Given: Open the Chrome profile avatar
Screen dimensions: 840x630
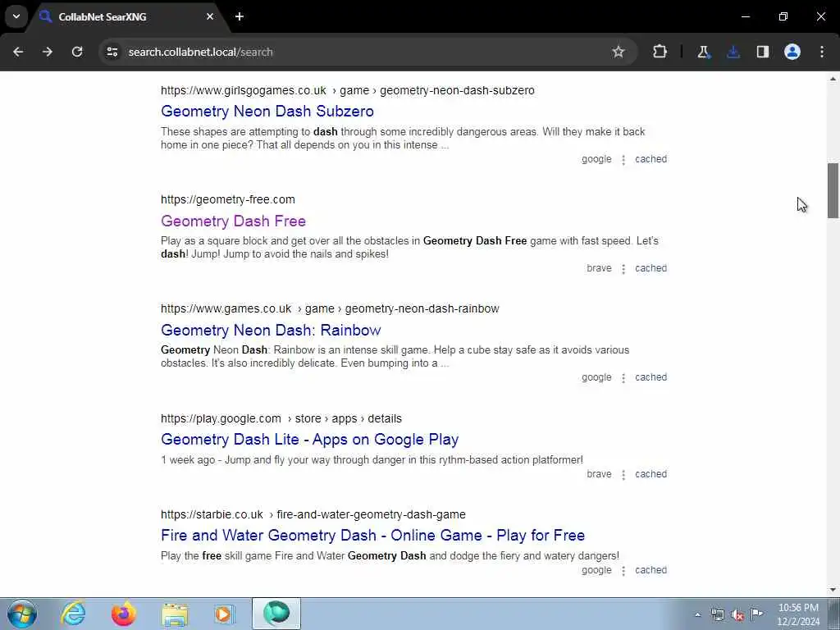Looking at the screenshot, I should tap(792, 52).
